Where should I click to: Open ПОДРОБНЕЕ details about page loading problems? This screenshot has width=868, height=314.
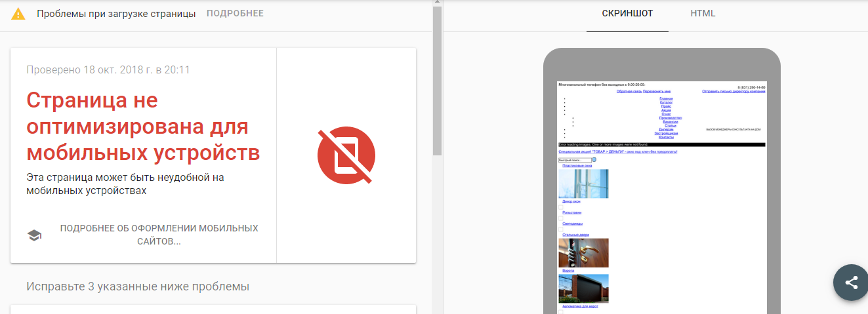tap(235, 14)
